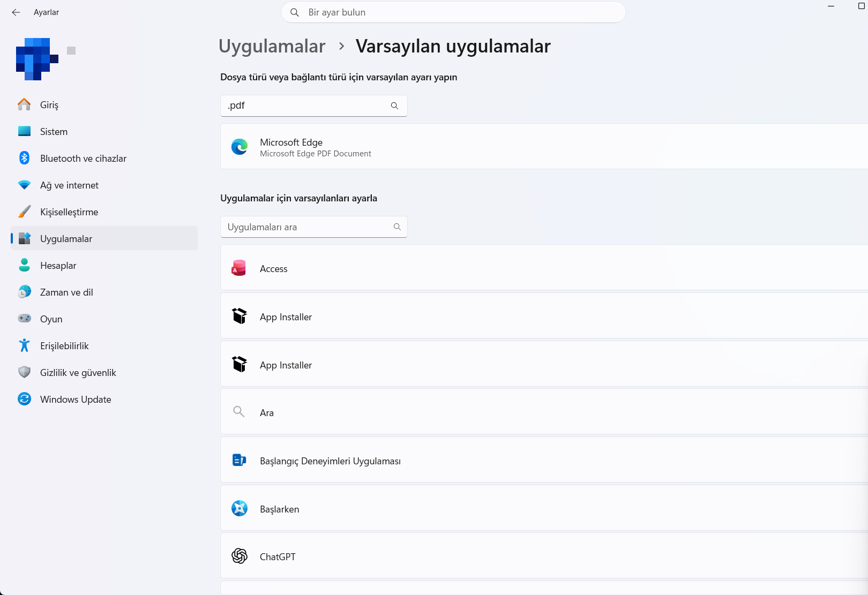Click the Kişiselleştirme paintbrush icon
Viewport: 868px width, 595px height.
(x=24, y=212)
